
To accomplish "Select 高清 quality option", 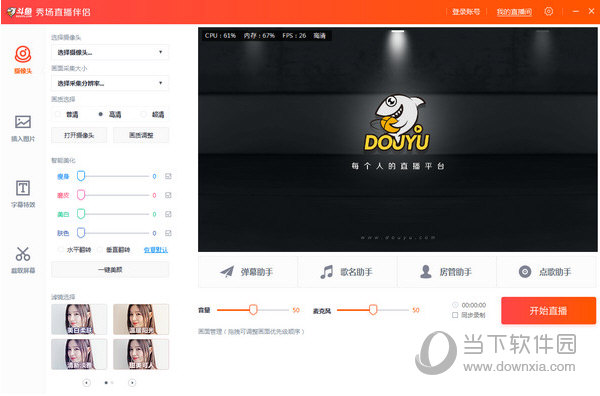I will pyautogui.click(x=110, y=114).
